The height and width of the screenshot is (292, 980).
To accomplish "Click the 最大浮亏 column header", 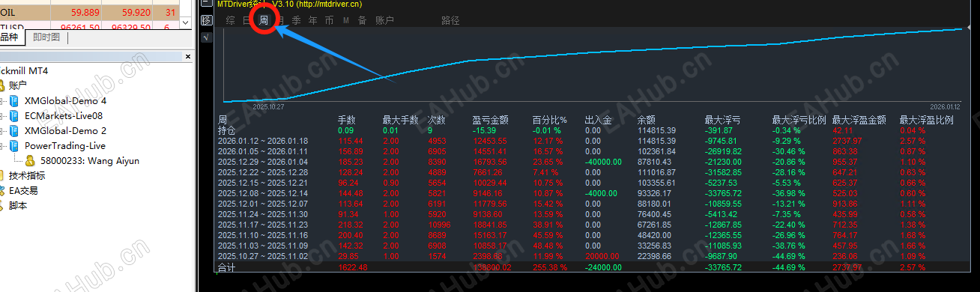I will (723, 120).
